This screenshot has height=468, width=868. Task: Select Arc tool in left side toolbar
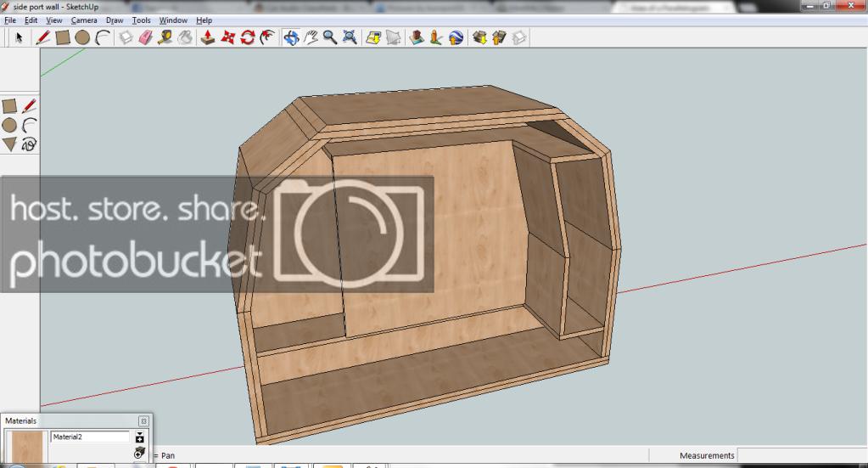click(30, 125)
